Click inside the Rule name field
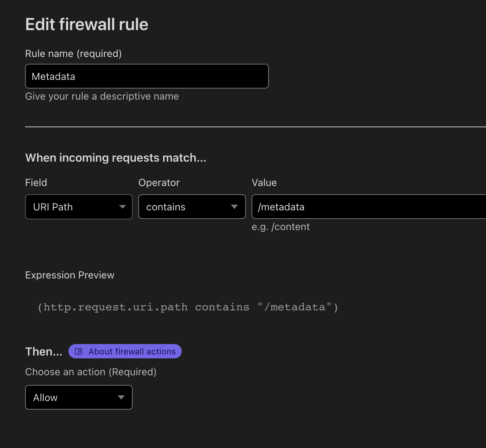 point(147,76)
